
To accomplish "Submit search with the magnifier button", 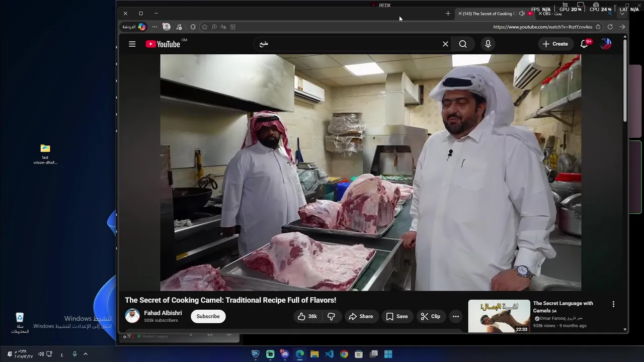I will point(463,44).
